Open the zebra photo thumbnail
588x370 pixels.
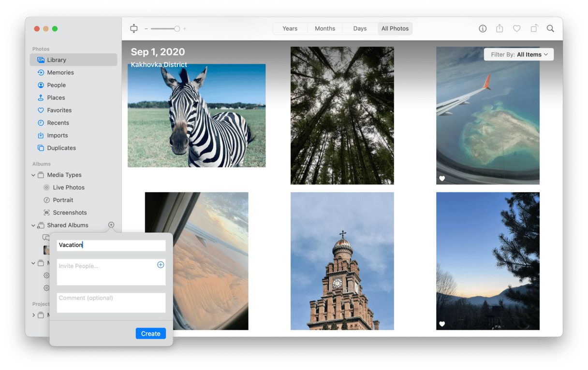point(196,115)
